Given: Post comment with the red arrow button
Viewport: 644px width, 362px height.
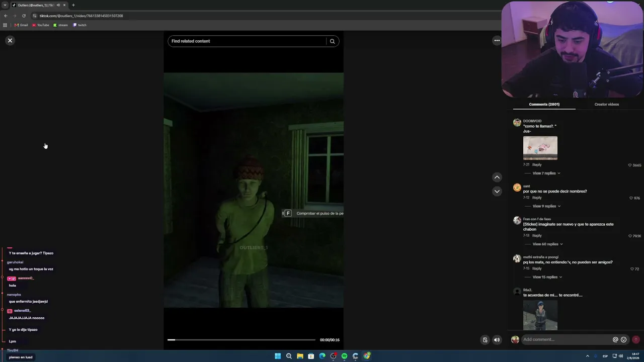Looking at the screenshot, I should point(636,339).
